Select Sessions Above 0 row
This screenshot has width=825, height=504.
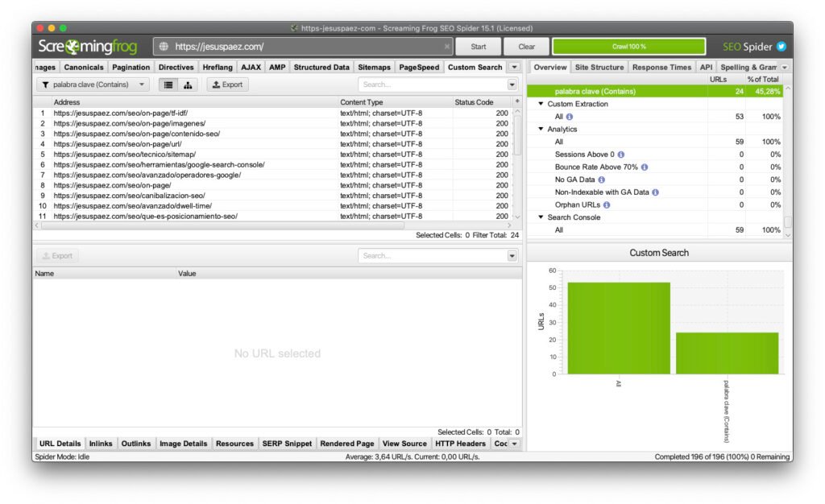pos(657,155)
